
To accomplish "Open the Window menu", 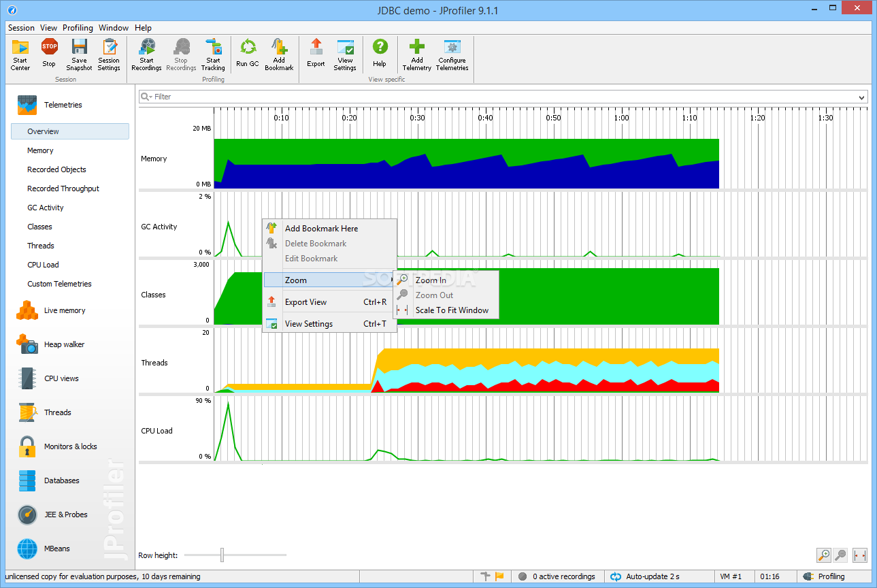I will (114, 28).
